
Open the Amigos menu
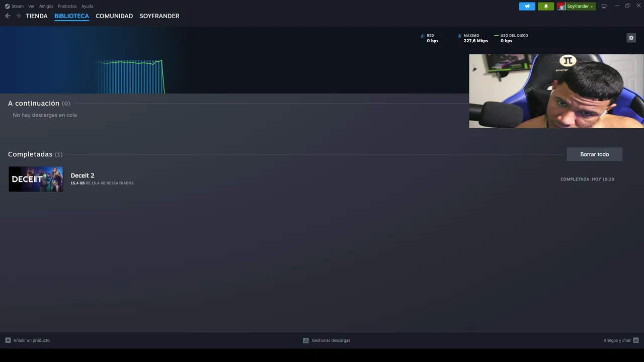point(46,6)
